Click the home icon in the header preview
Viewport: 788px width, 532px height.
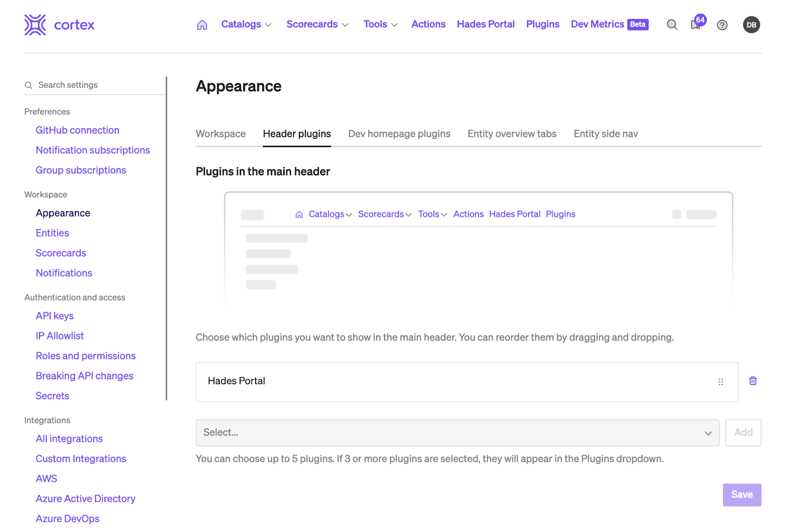click(x=299, y=214)
